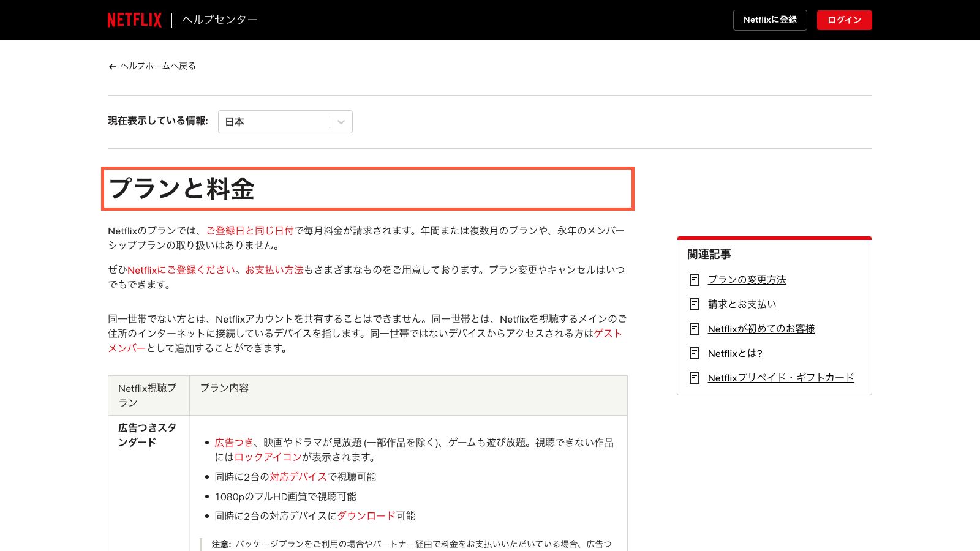Screen dimensions: 980x551
Task: Open the 対応デバイス link
Action: 298,477
